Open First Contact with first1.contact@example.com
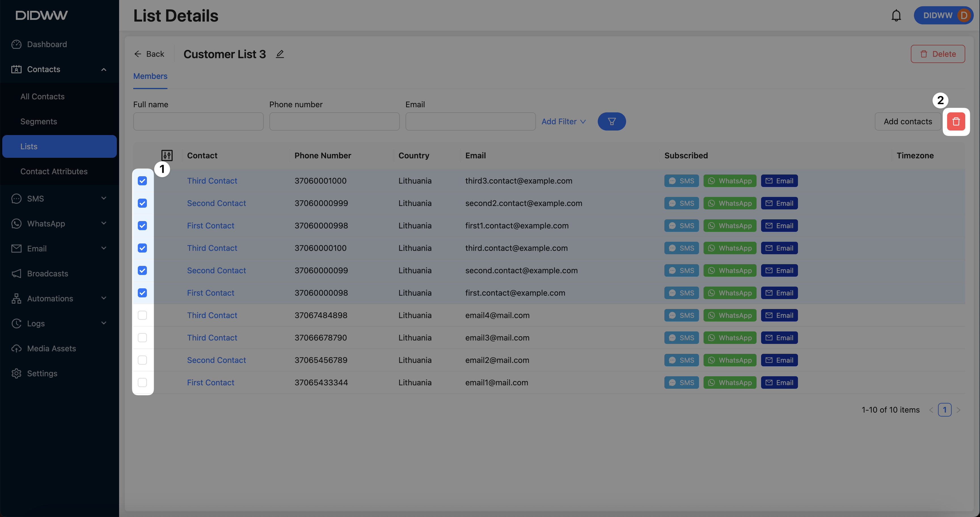The width and height of the screenshot is (980, 517). tap(210, 226)
